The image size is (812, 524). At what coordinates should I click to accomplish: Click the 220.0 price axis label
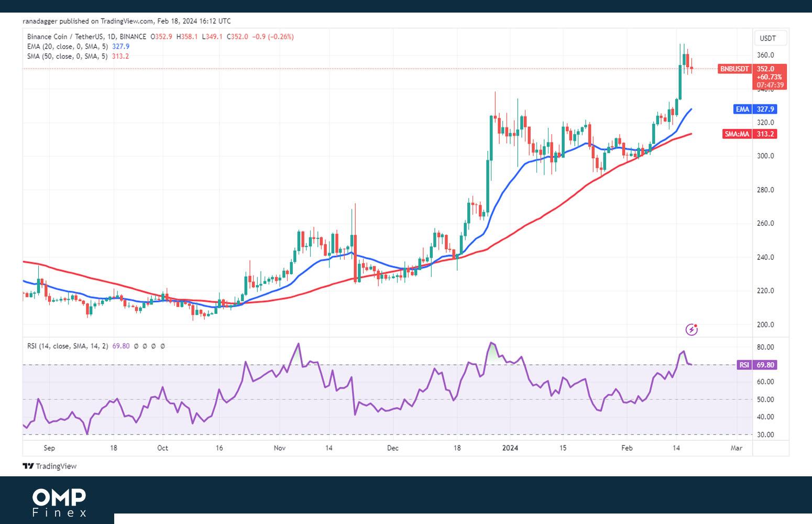[x=765, y=291]
